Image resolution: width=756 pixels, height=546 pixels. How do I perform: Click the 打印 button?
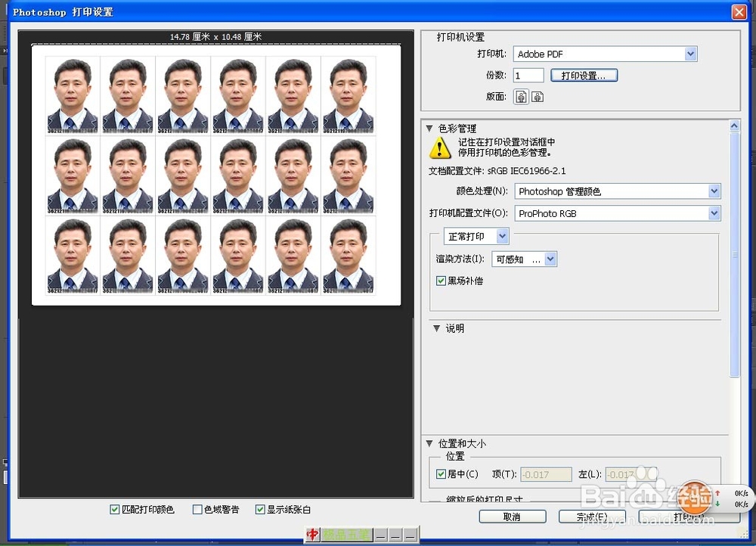pos(689,517)
